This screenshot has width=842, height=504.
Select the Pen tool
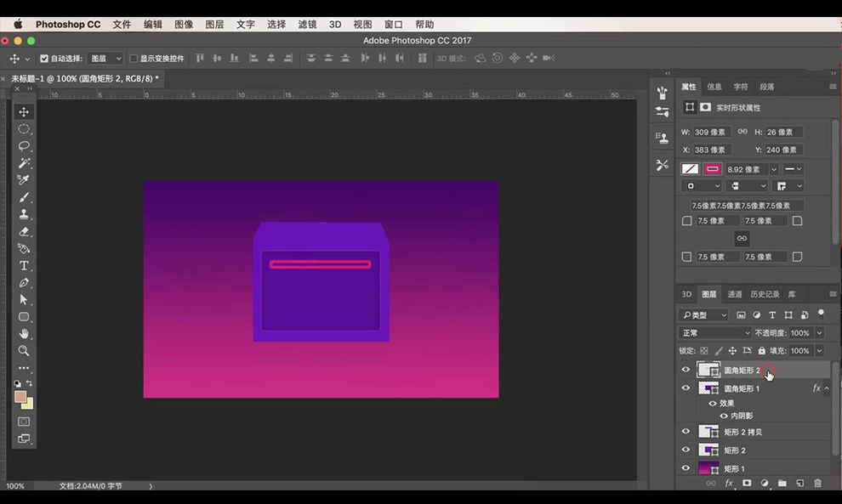click(x=24, y=283)
